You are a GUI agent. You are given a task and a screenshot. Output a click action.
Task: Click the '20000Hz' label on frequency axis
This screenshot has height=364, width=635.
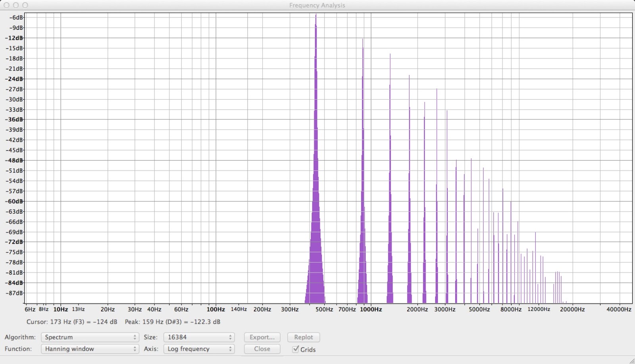572,309
